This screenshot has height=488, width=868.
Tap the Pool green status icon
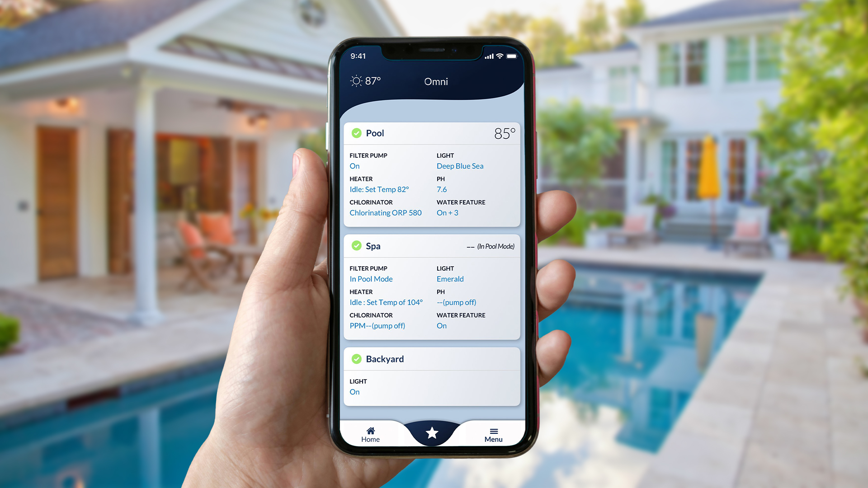click(x=356, y=132)
